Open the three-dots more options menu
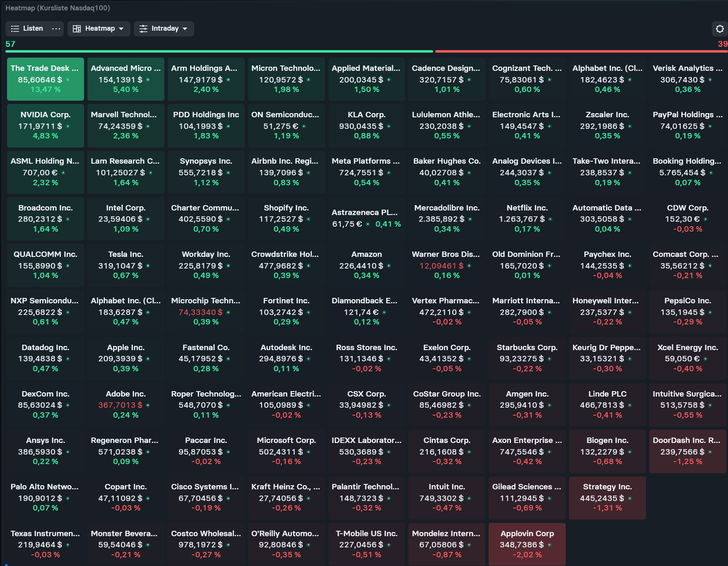This screenshot has height=566, width=728. tap(56, 29)
